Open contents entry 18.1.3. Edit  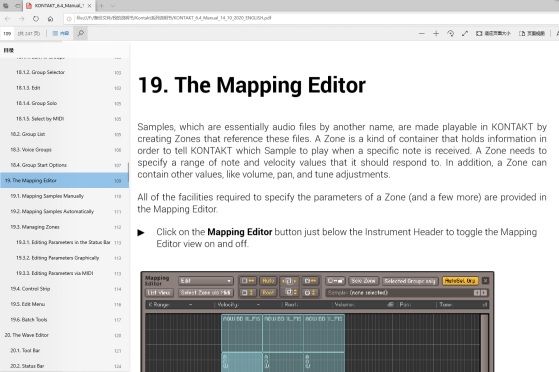click(64, 88)
